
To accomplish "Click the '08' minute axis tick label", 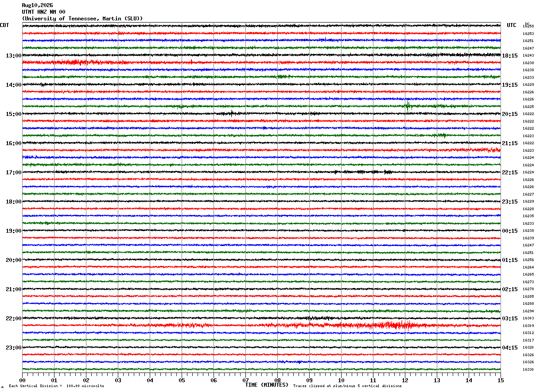I will pos(277,380).
